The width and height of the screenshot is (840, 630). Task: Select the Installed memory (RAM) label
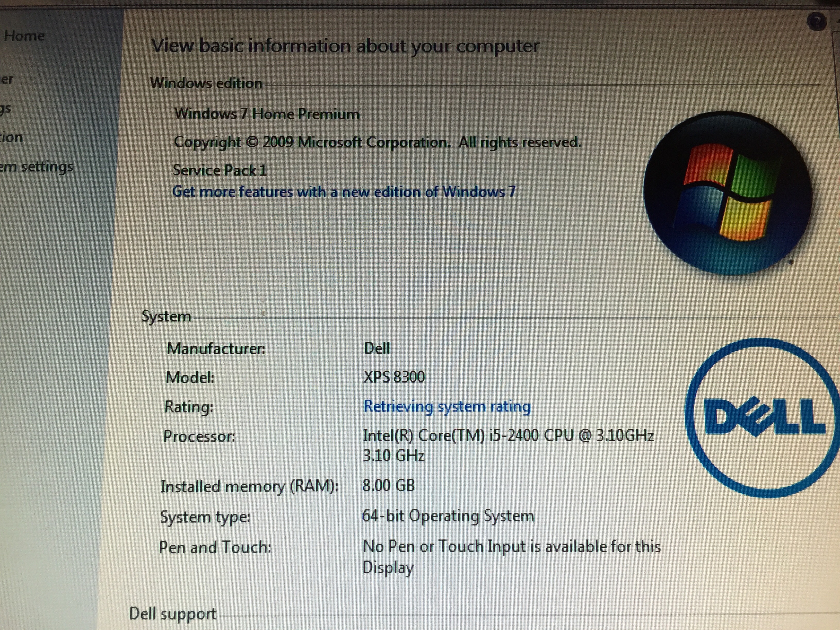tap(249, 487)
